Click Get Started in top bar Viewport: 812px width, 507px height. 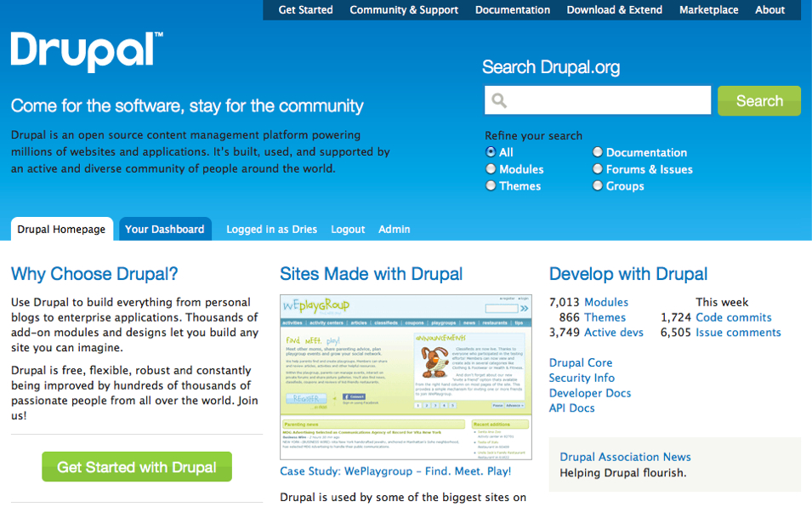pyautogui.click(x=305, y=9)
